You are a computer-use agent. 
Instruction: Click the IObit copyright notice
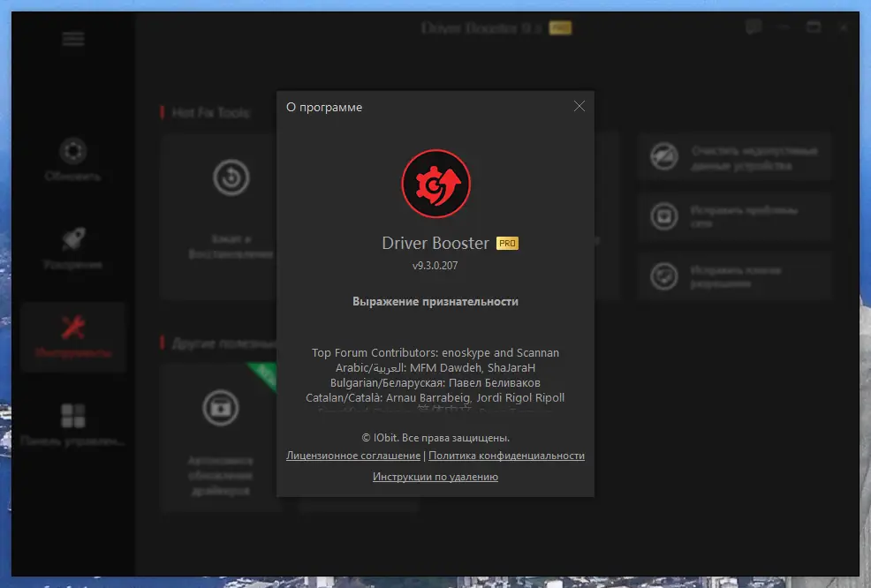(x=435, y=438)
